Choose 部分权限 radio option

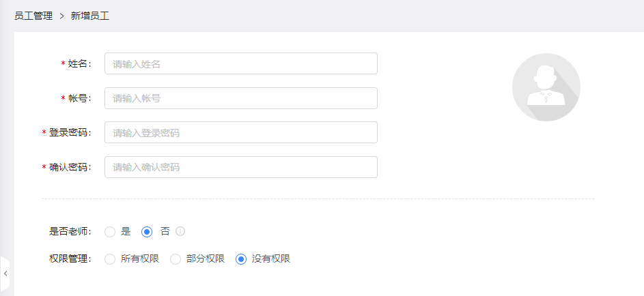176,259
